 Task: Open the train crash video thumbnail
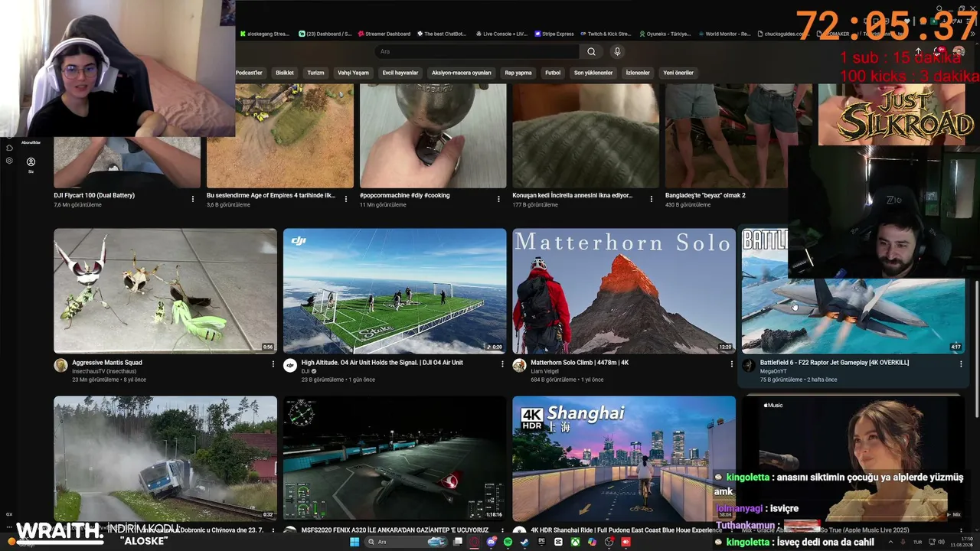(x=165, y=458)
